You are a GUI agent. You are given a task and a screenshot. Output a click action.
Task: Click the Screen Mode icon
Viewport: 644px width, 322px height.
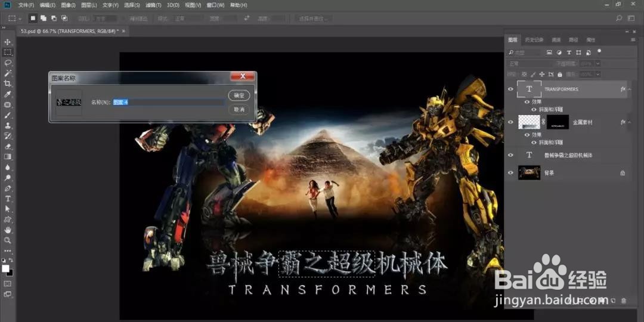click(7, 294)
